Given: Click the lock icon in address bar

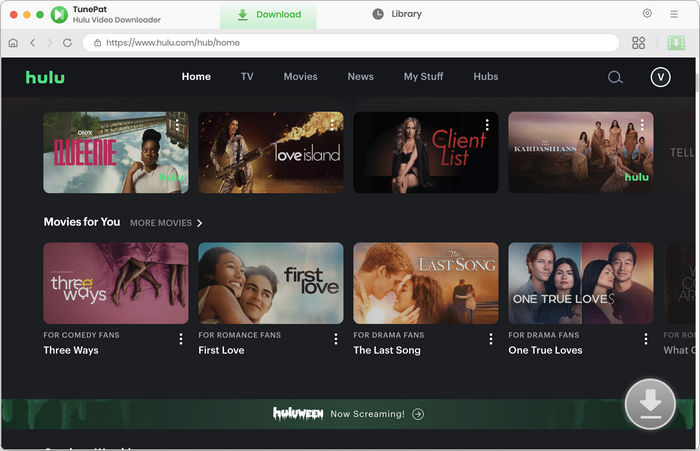Looking at the screenshot, I should [x=97, y=43].
